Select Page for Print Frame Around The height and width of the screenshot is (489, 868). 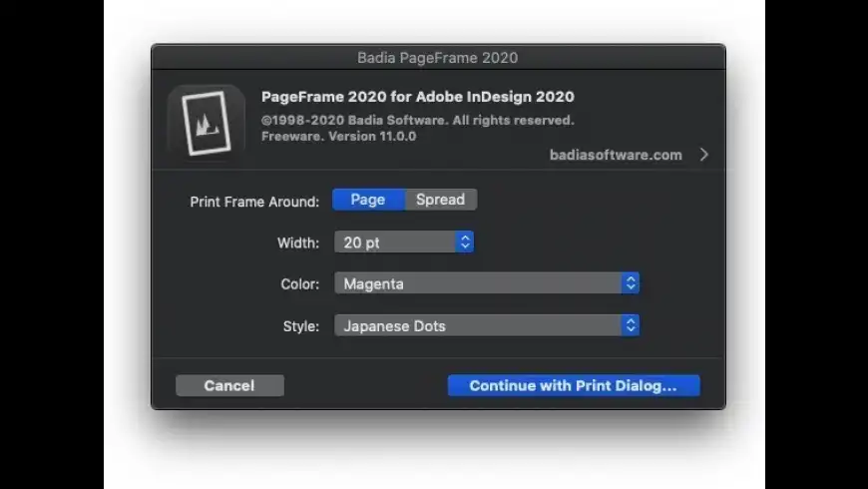pyautogui.click(x=368, y=200)
